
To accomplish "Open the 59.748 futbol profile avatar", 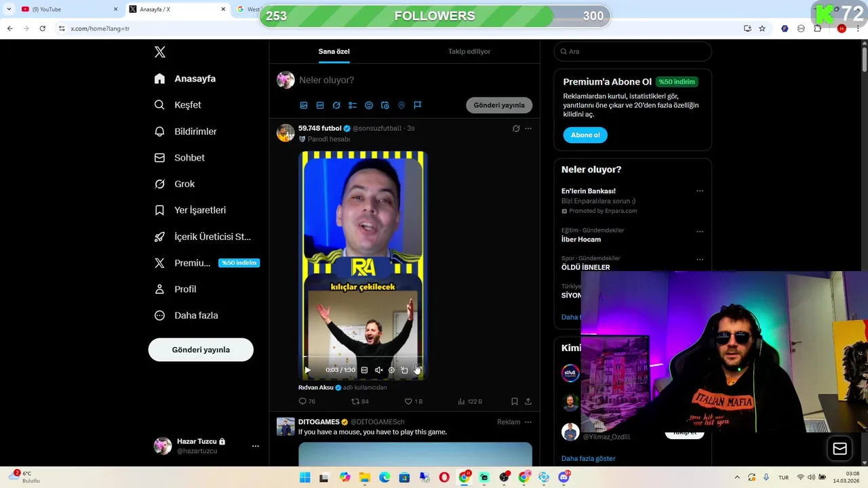I will coord(285,132).
